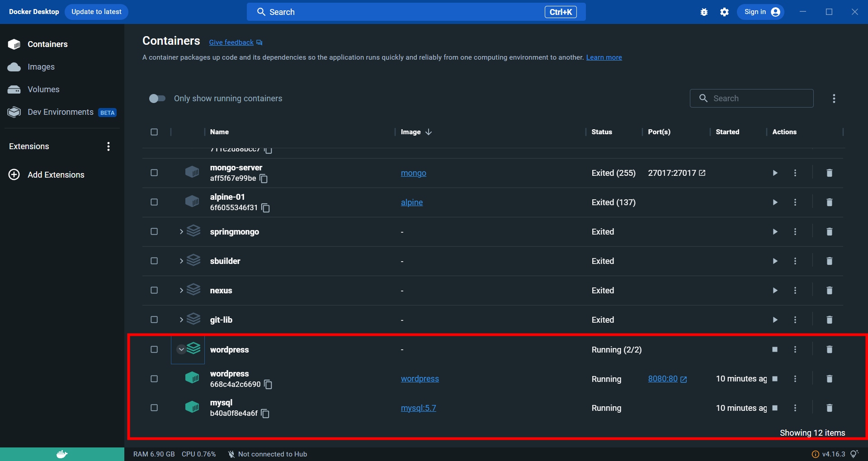Delete the nexus stack
The image size is (868, 461).
point(829,291)
